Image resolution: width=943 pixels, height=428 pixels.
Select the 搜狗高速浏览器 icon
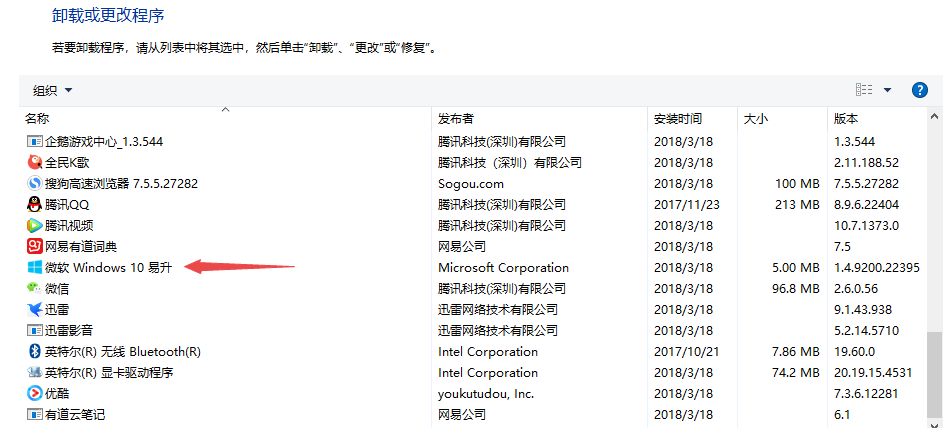point(35,183)
